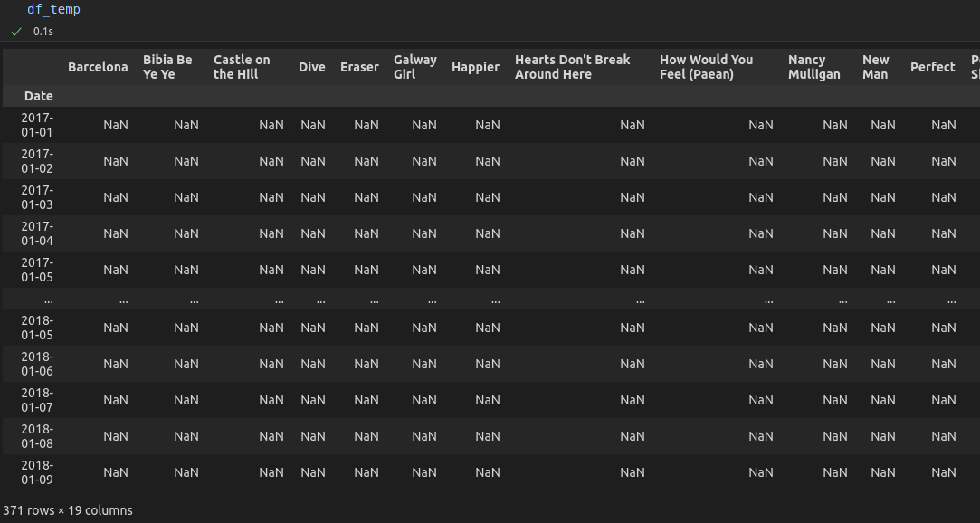Click the 2018-01-05 row label
The height and width of the screenshot is (523, 980).
pos(37,328)
